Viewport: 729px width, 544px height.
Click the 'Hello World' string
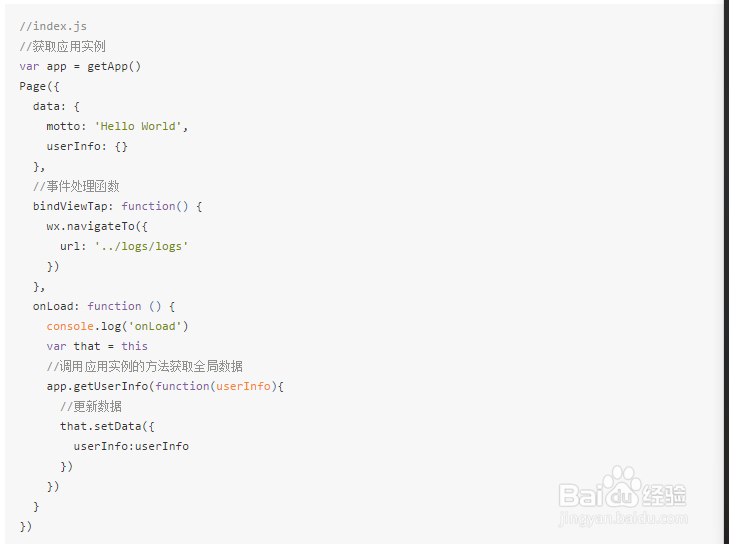[141, 126]
